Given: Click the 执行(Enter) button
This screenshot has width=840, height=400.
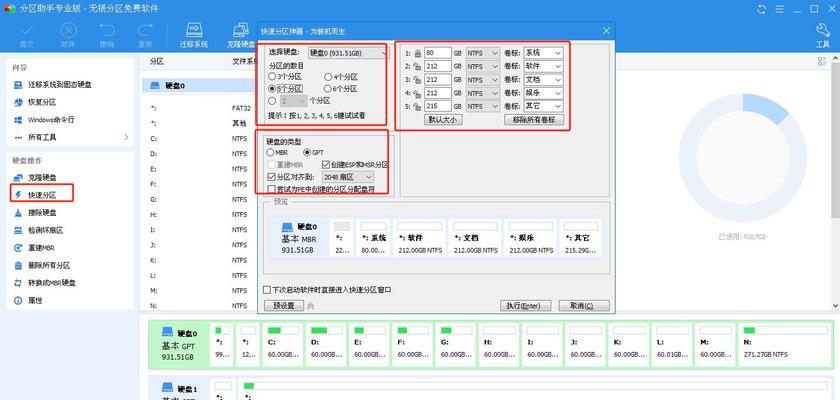Looking at the screenshot, I should [x=525, y=306].
